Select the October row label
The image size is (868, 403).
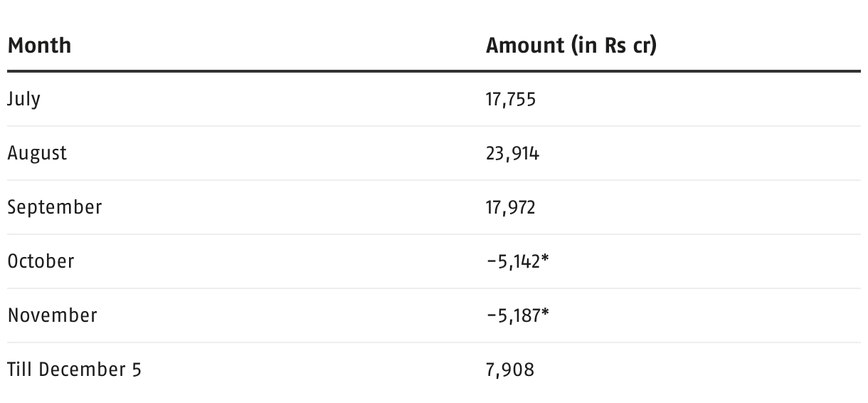tap(41, 261)
